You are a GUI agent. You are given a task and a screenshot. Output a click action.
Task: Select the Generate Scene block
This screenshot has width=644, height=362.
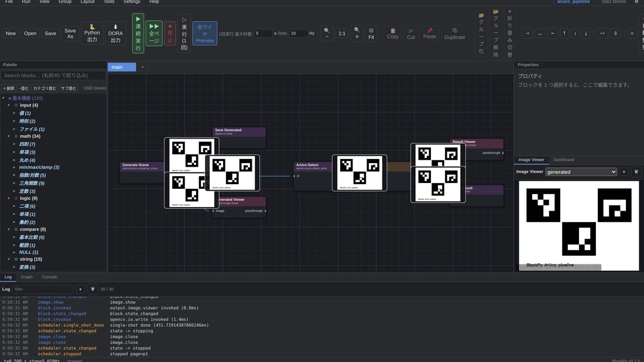tap(142, 172)
